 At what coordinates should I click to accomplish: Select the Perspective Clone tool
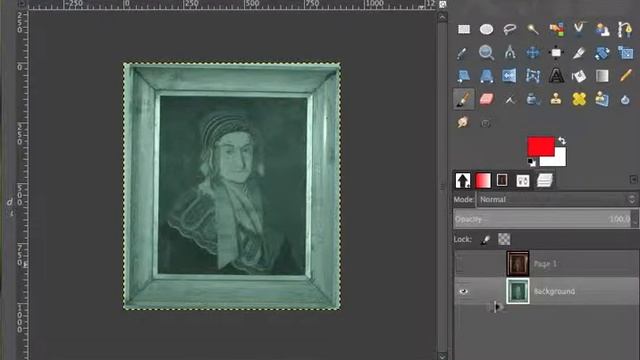point(602,99)
